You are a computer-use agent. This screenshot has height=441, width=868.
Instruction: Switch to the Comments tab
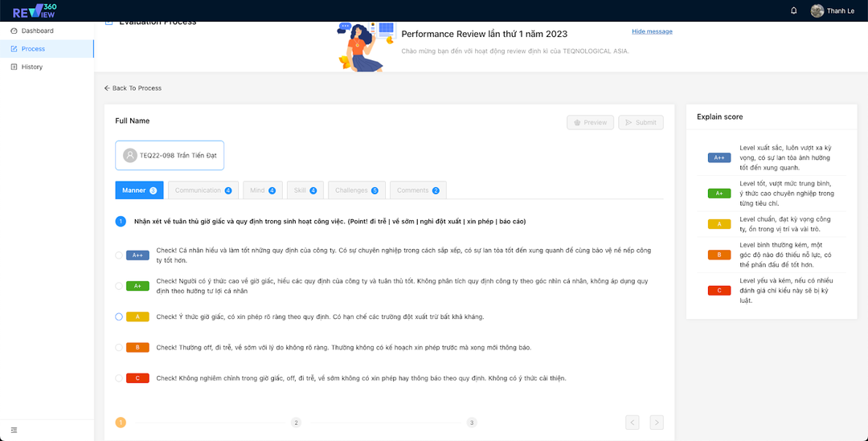(418, 190)
